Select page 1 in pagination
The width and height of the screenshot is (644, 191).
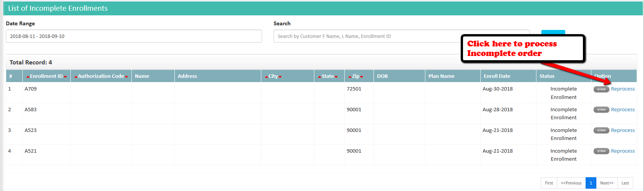[591, 183]
